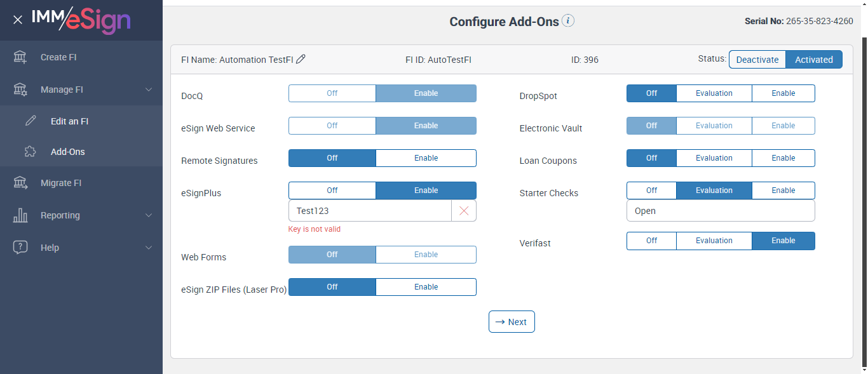Viewport: 868px width, 374px height.
Task: Expand the Help menu chevron
Action: coord(149,248)
